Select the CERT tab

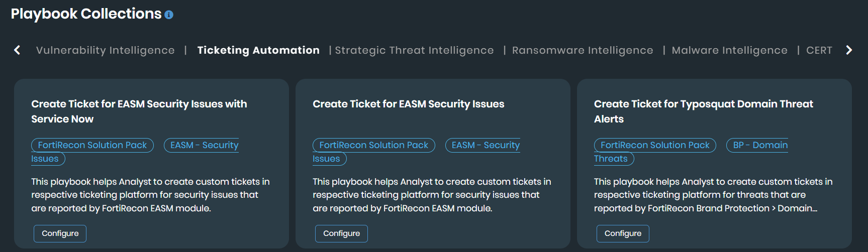point(819,50)
